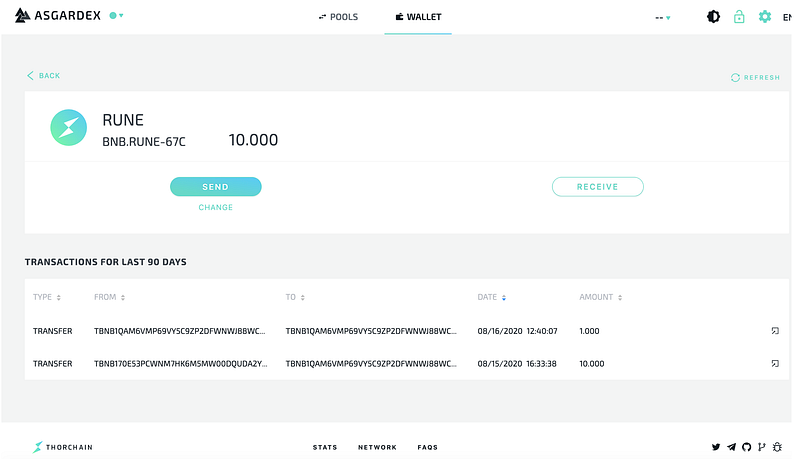Open settings via the gear icon
This screenshot has width=800, height=459.
[764, 17]
